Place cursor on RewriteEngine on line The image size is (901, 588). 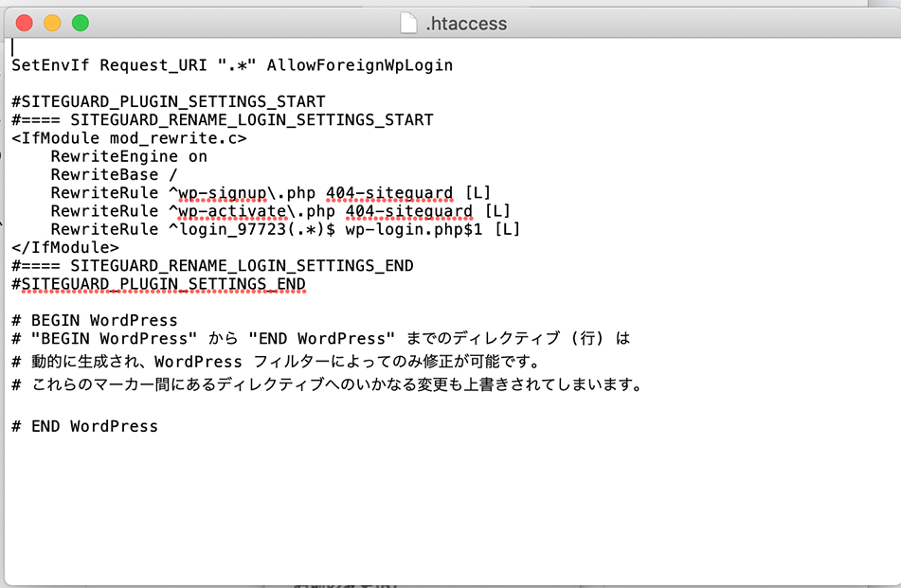(x=128, y=156)
